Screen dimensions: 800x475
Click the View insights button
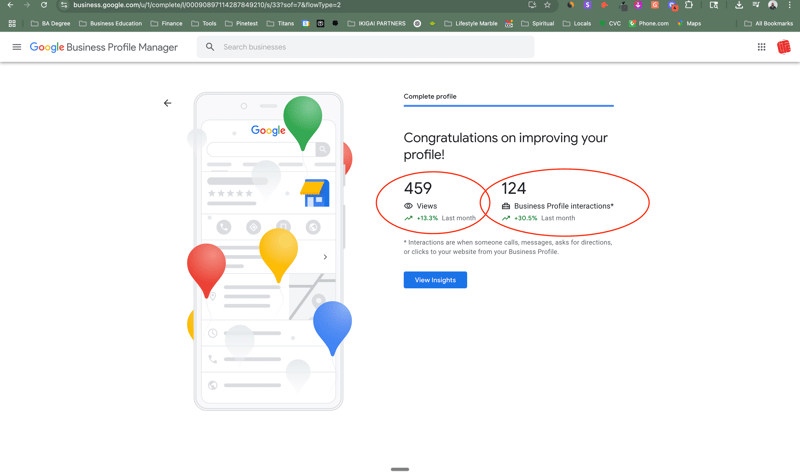(x=435, y=280)
